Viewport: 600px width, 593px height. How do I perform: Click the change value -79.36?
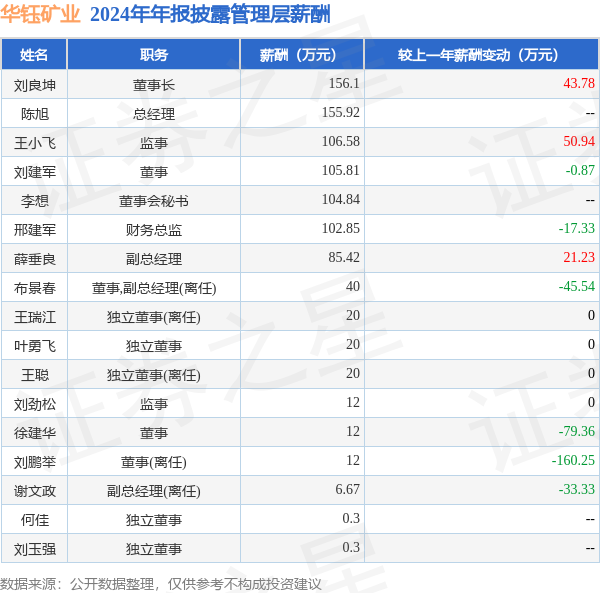coord(577,431)
